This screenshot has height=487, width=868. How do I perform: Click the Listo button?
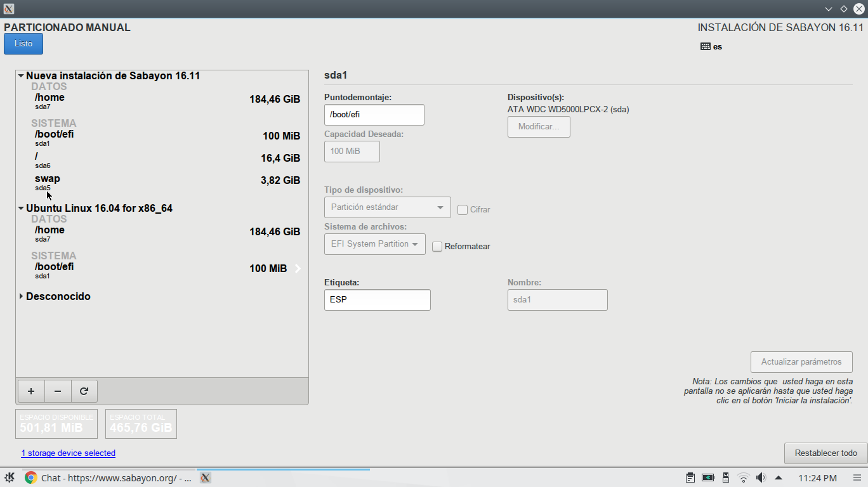pos(23,44)
